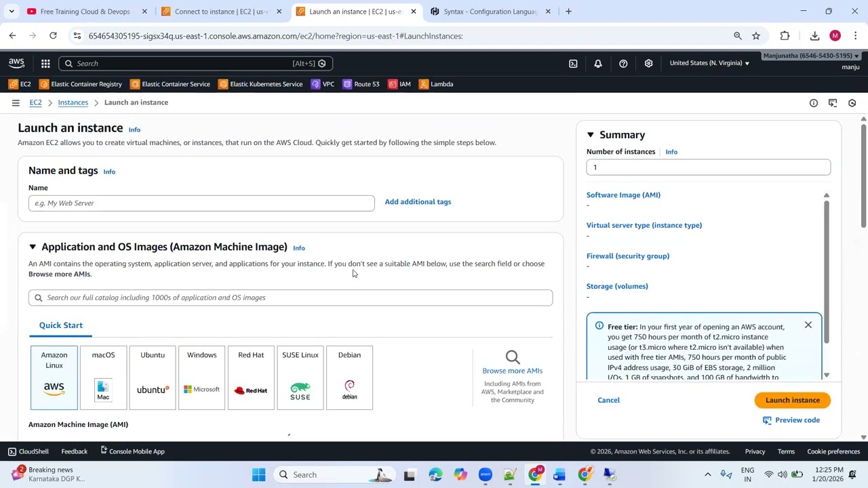868x488 pixels.
Task: Bookmark this page with the star icon
Action: click(x=756, y=36)
